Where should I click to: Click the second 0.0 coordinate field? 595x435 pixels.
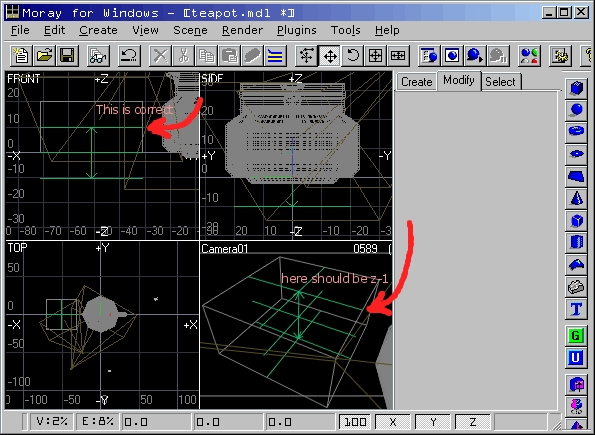[x=228, y=422]
